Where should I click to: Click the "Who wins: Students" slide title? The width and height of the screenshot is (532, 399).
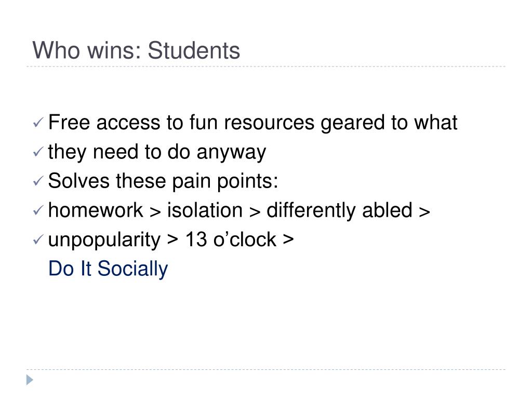click(136, 50)
